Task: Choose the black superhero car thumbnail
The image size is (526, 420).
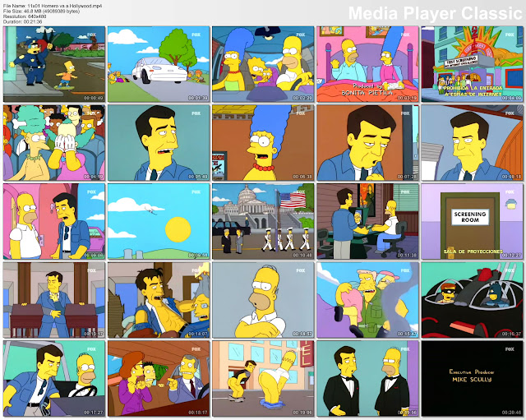Action: [473, 300]
